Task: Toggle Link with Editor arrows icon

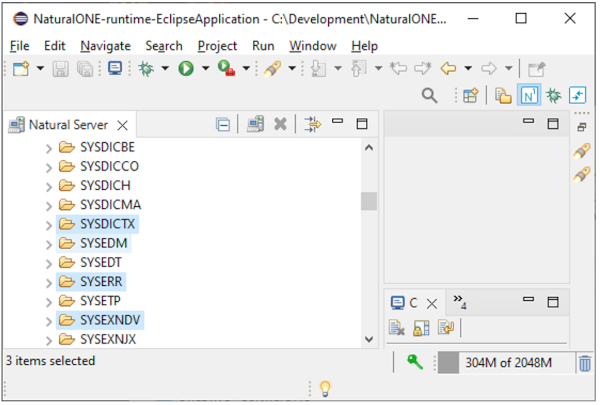Action: click(313, 124)
